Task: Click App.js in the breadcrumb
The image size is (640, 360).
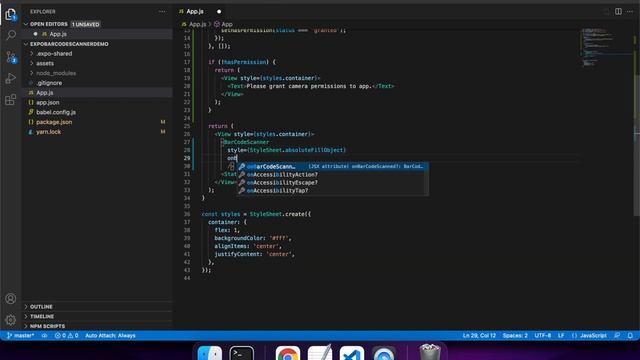Action: (197, 24)
